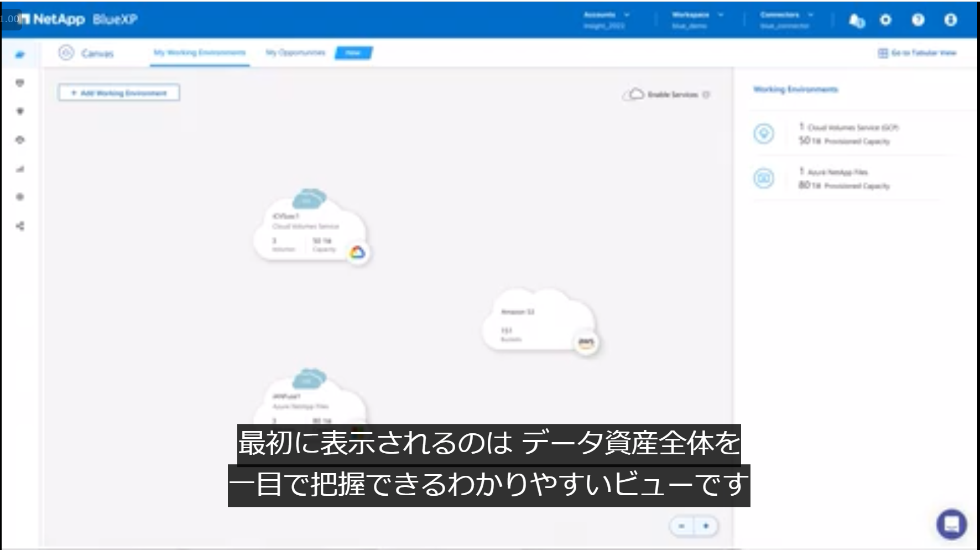Click the bar chart icon in sidebar
This screenshot has width=980, height=550.
point(20,169)
